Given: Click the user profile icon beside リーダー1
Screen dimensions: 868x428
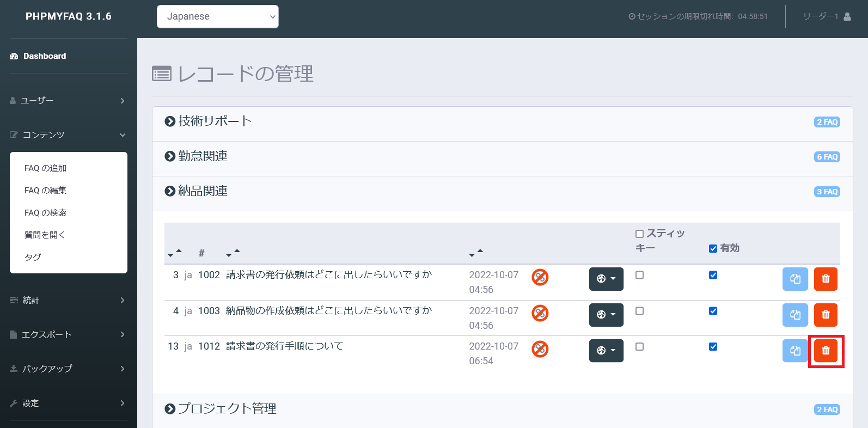Looking at the screenshot, I should click(847, 16).
